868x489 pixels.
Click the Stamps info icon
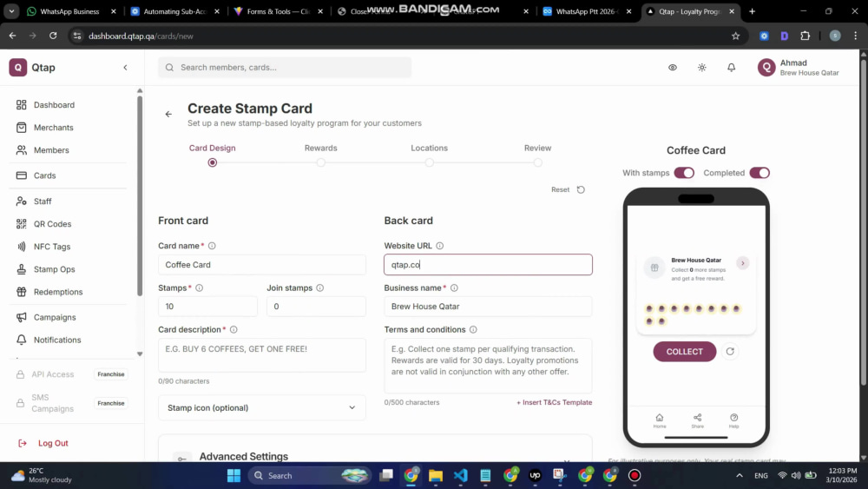point(200,288)
